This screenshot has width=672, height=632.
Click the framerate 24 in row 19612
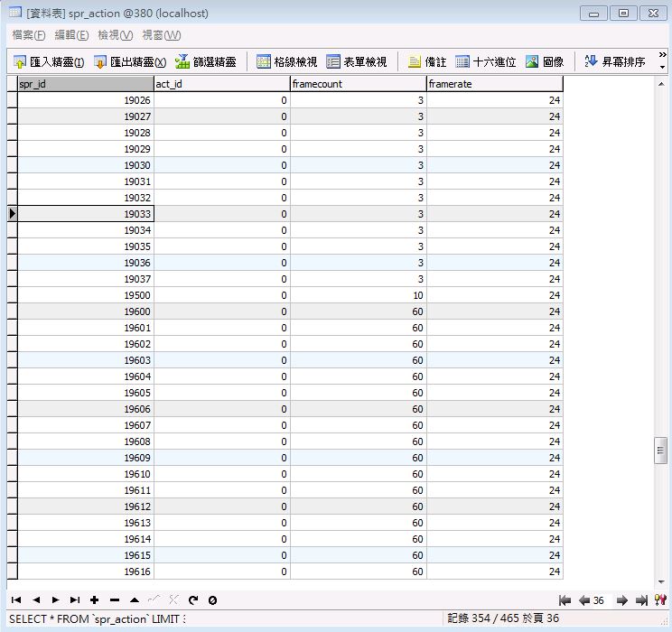pyautogui.click(x=495, y=507)
